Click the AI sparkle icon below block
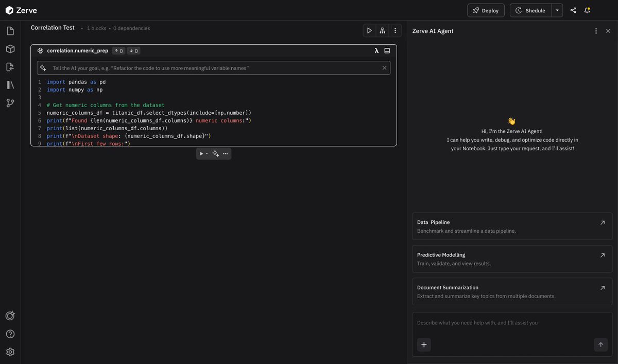This screenshot has width=618, height=364. 216,153
